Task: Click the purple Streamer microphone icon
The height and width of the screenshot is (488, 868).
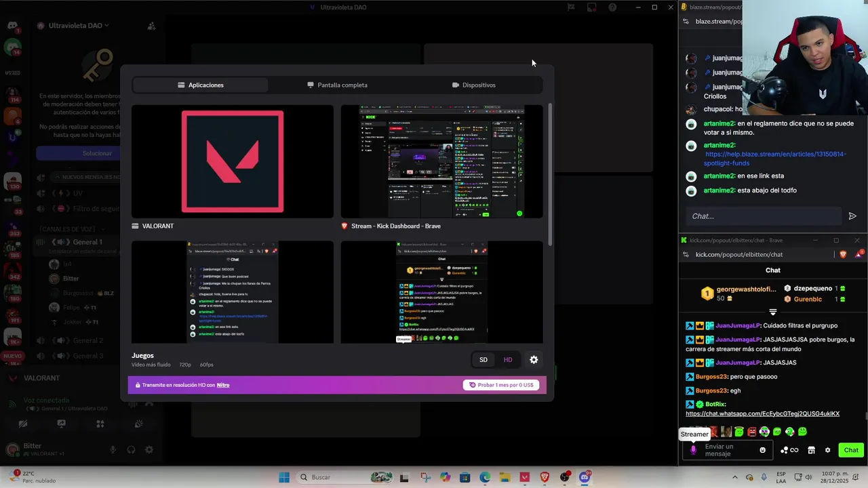Action: click(x=693, y=450)
